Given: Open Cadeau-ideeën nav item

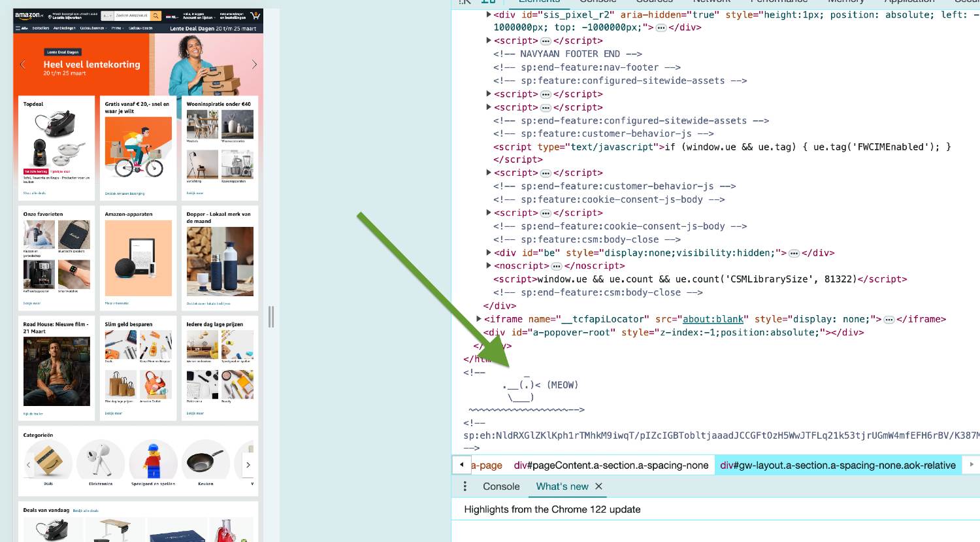Looking at the screenshot, I should [140, 29].
